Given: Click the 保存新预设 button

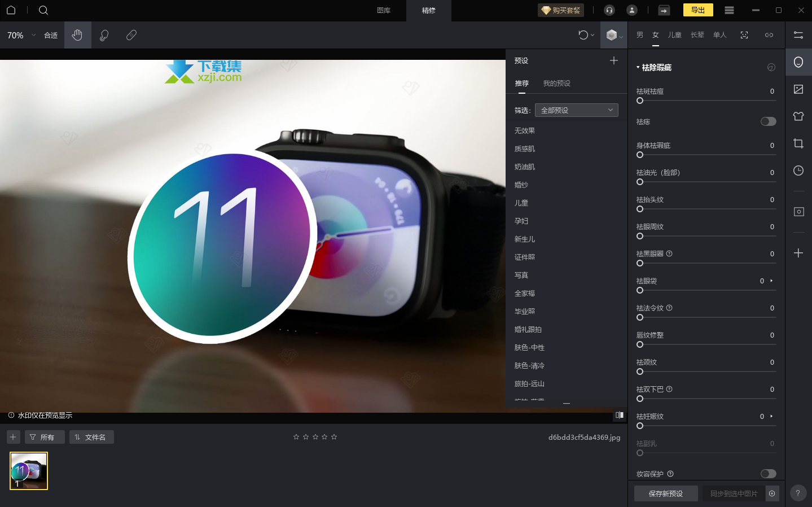Looking at the screenshot, I should point(666,493).
